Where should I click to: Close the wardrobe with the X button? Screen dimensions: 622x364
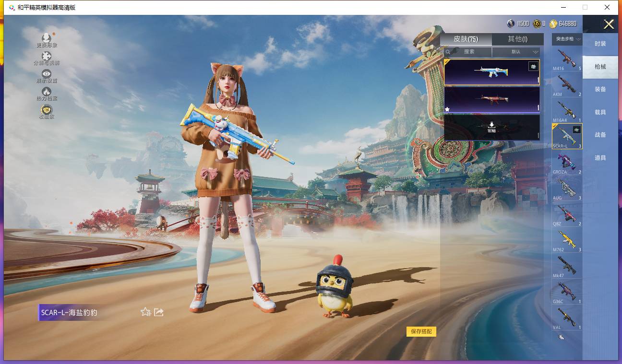[609, 24]
